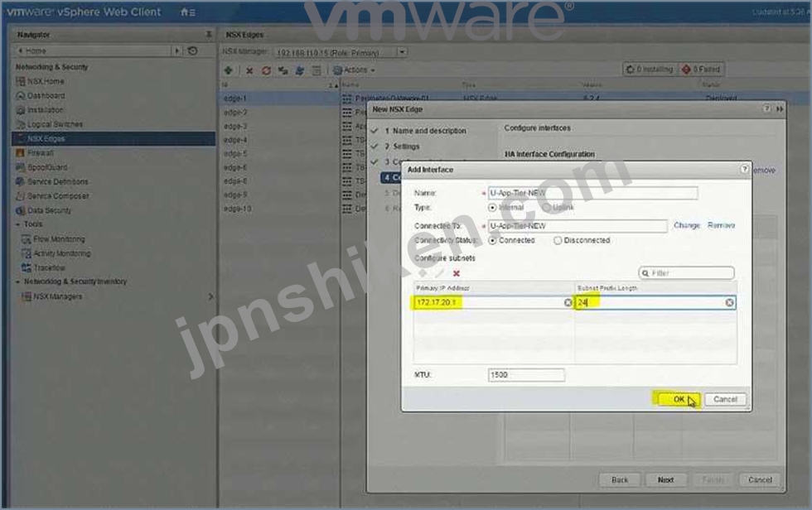Open help in New NSX Edge wizard

[x=766, y=109]
